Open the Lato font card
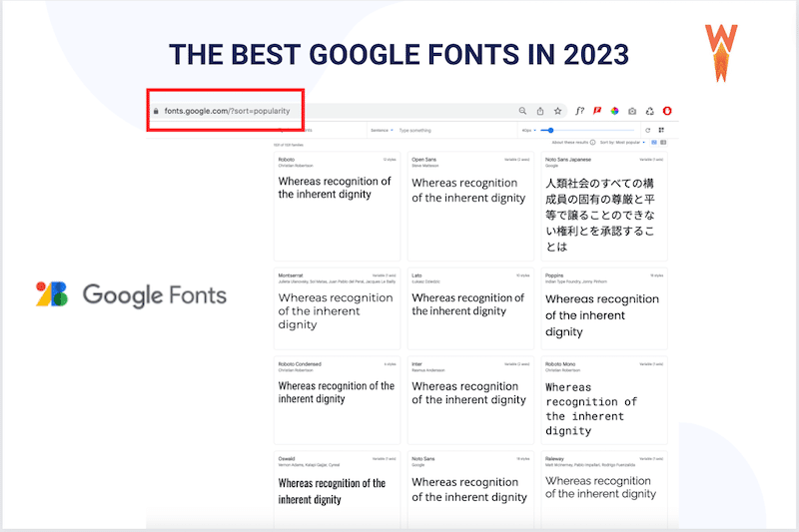This screenshot has height=532, width=799. pos(470,308)
